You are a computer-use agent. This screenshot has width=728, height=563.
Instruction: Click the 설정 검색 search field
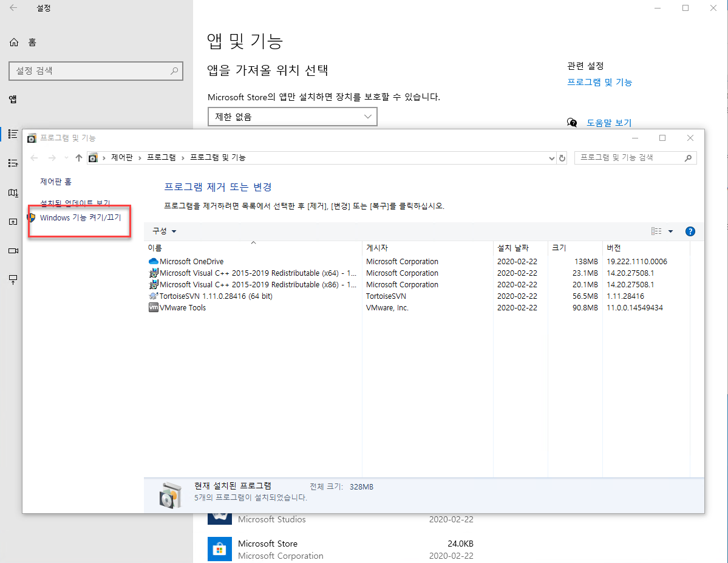click(96, 71)
